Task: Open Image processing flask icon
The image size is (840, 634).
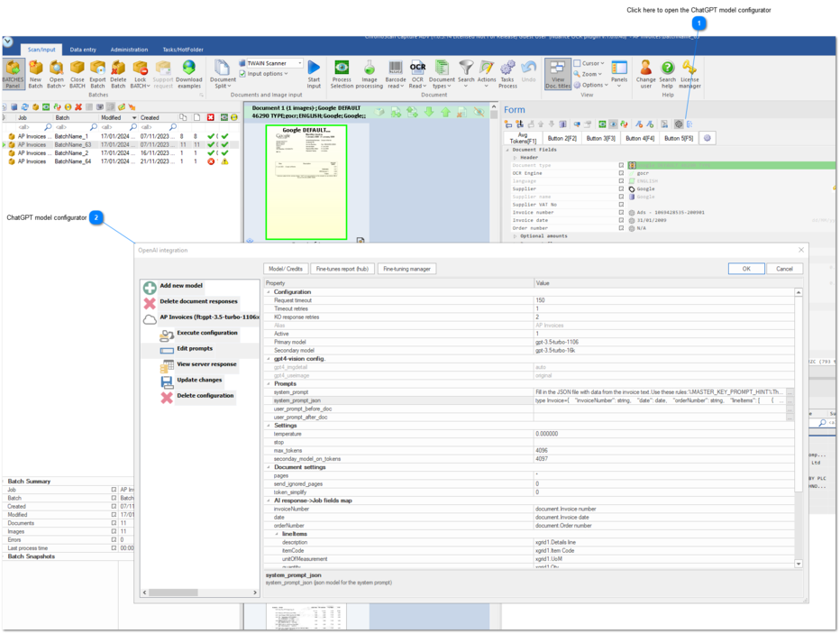Action: 370,69
